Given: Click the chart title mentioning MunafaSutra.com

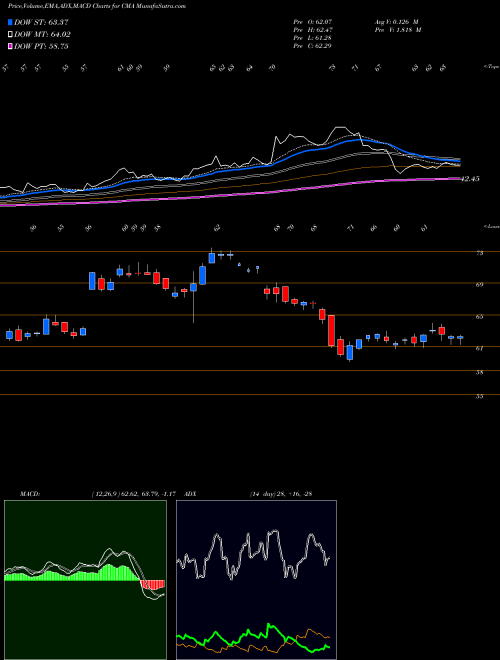Looking at the screenshot, I should 97,6.
